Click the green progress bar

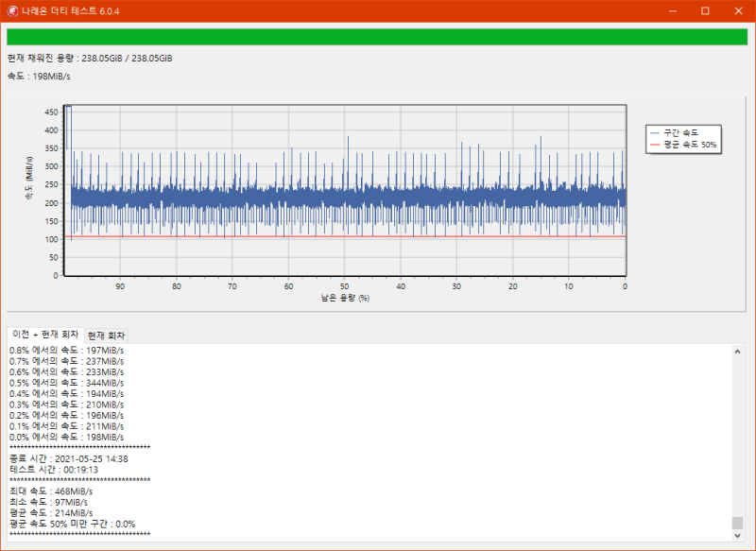[x=377, y=37]
